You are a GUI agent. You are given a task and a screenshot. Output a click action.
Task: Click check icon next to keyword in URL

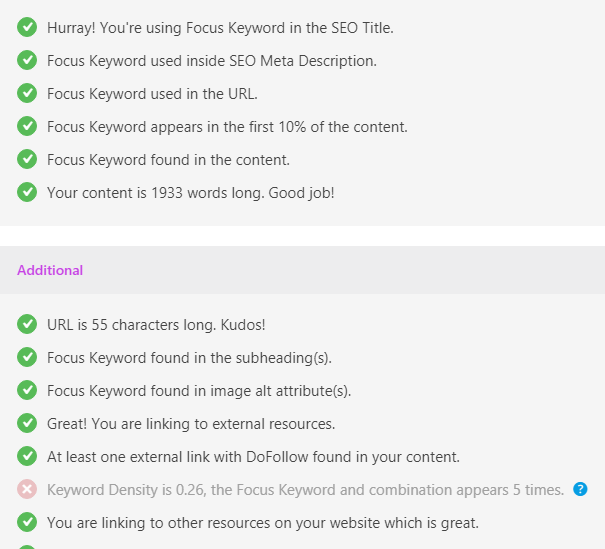point(28,94)
